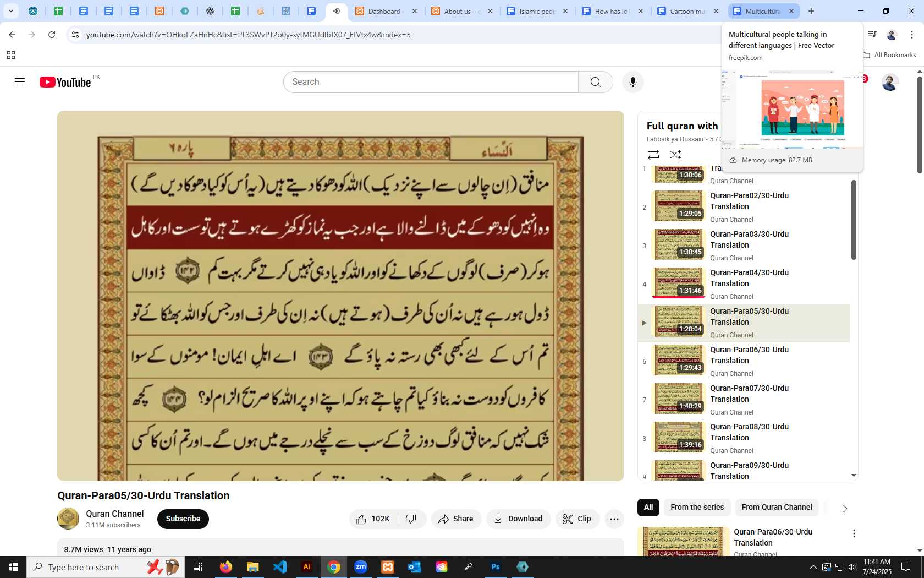The width and height of the screenshot is (924, 578).
Task: Select currently playing Para05 playlist item
Action: pyautogui.click(x=744, y=323)
